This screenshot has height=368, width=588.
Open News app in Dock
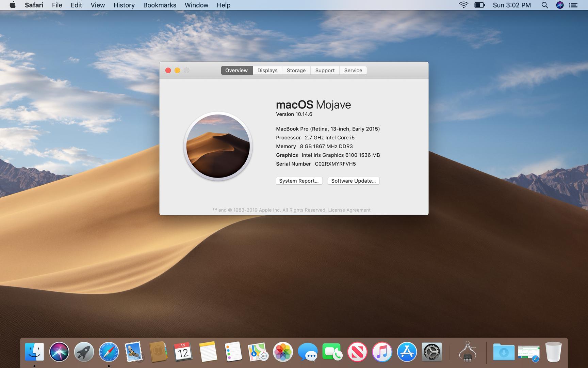point(357,352)
